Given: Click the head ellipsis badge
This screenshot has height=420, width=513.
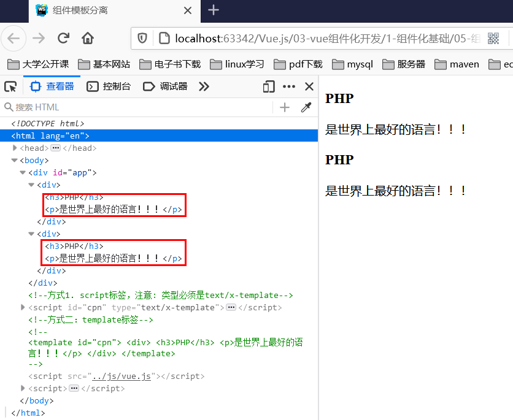Looking at the screenshot, I should tap(56, 148).
